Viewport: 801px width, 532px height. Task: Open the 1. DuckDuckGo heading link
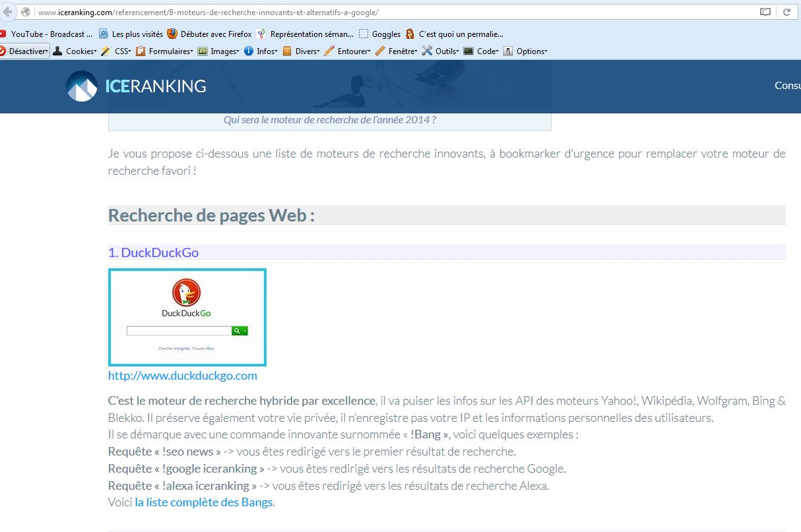pyautogui.click(x=153, y=252)
